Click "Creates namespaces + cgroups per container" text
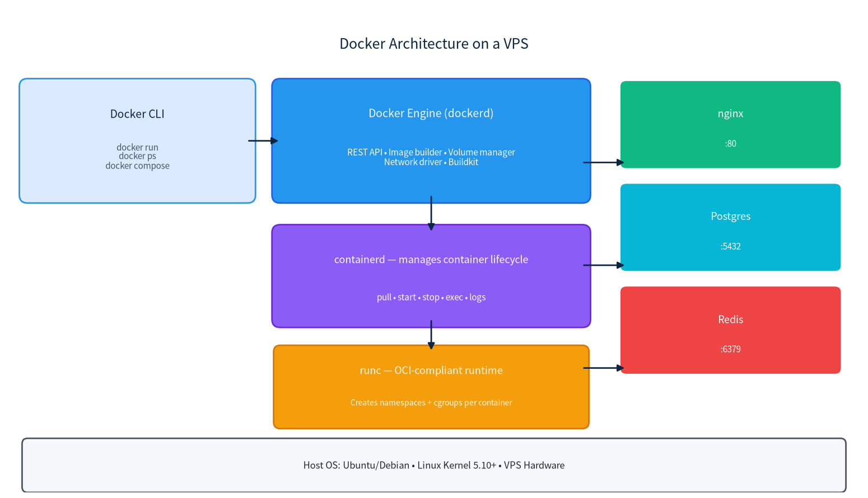868x498 pixels. click(431, 403)
